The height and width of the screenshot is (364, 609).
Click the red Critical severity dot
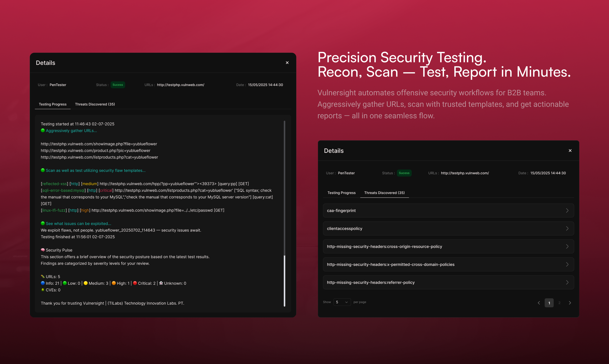tap(135, 283)
